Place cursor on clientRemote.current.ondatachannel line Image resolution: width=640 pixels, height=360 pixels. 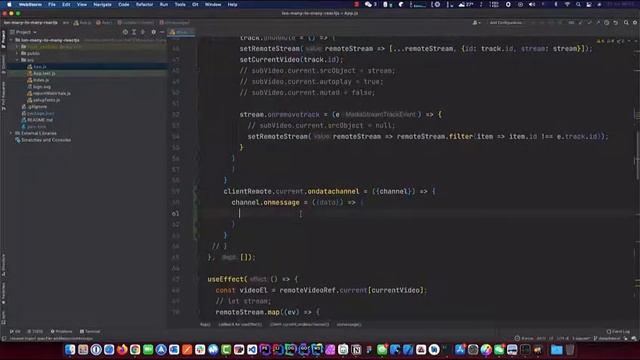coord(329,191)
